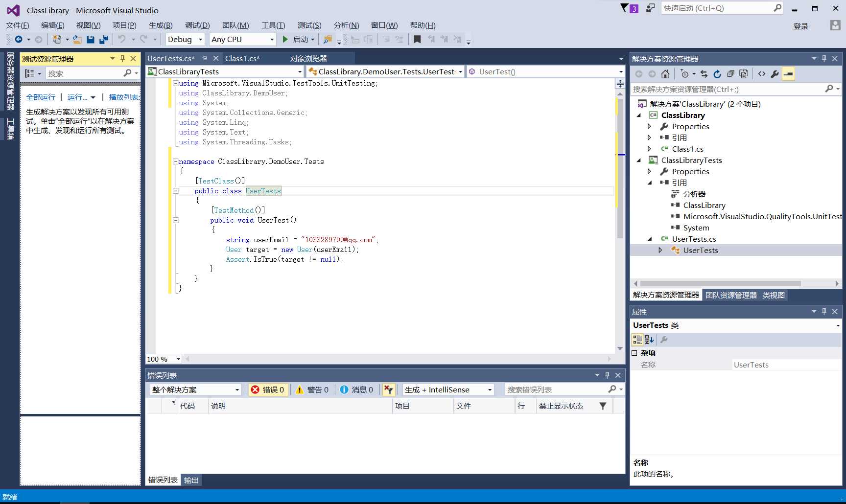
Task: Click the filter funnel in error list header
Action: click(x=603, y=406)
